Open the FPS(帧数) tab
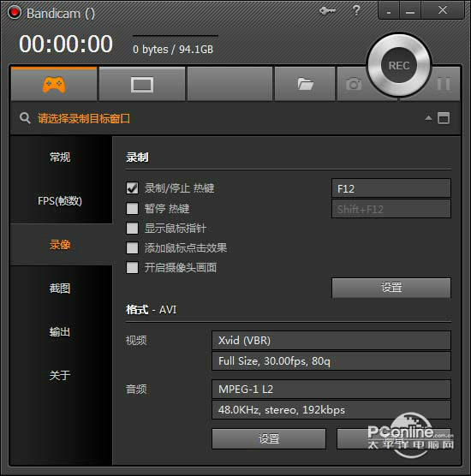This screenshot has width=471, height=476. (60, 200)
